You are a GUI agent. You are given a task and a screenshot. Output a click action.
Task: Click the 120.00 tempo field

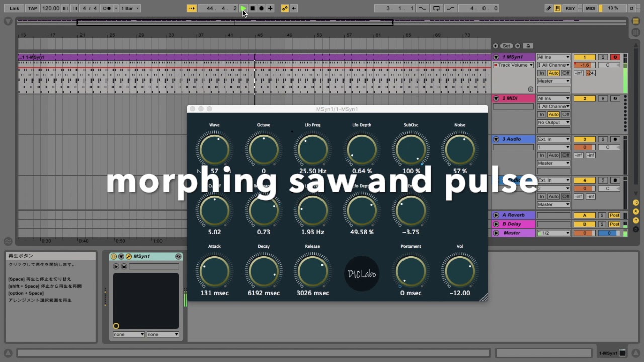(x=50, y=8)
